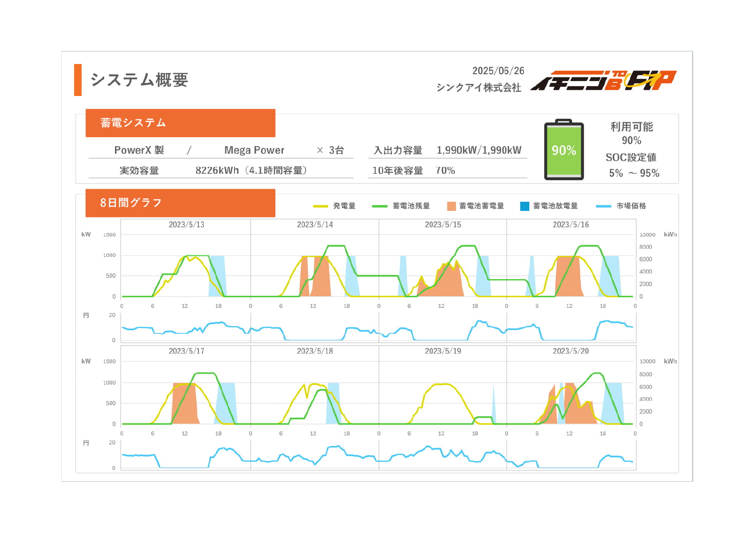
Task: Click the 2023/5/17 chart title
Action: [186, 351]
